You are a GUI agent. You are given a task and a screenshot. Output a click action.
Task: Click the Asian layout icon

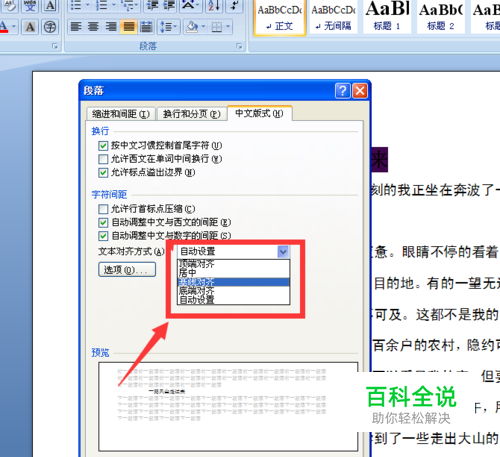point(188,6)
